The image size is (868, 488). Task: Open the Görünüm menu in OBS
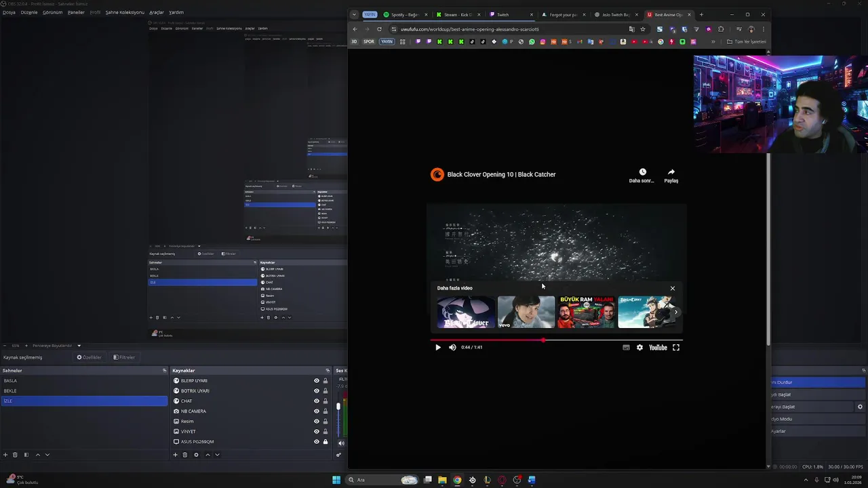pyautogui.click(x=52, y=12)
